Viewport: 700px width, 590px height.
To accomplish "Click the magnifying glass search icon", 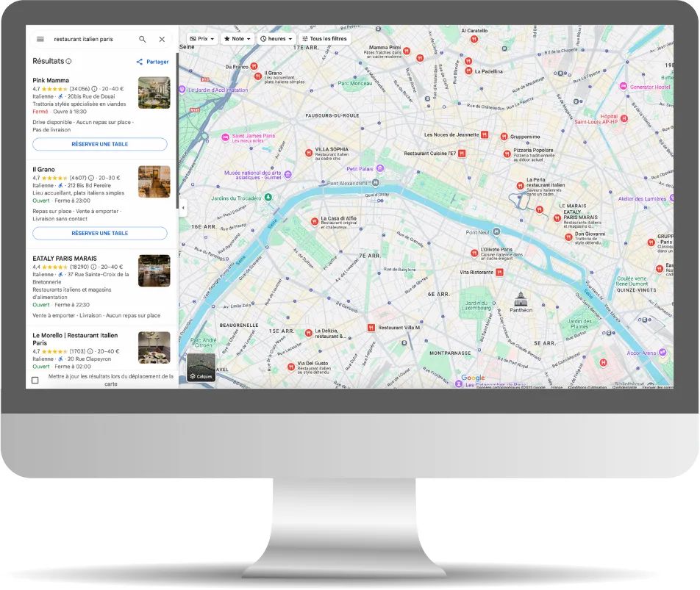I will point(143,40).
